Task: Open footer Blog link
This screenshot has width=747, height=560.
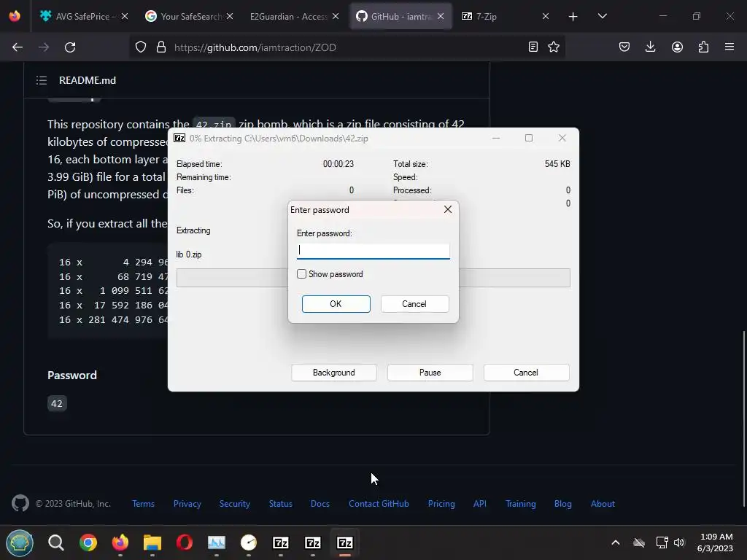Action: pos(562,504)
